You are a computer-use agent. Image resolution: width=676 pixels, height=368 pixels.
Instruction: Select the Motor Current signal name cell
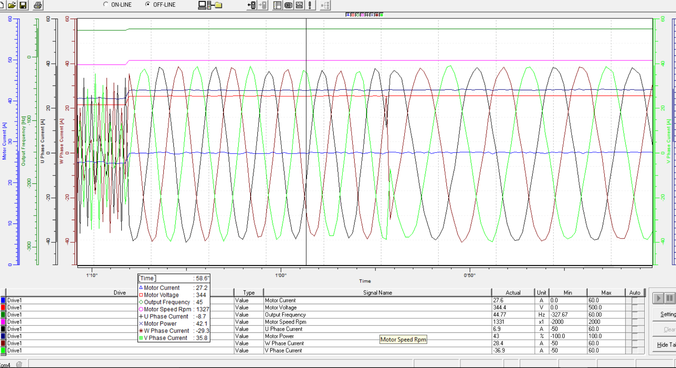coord(377,300)
